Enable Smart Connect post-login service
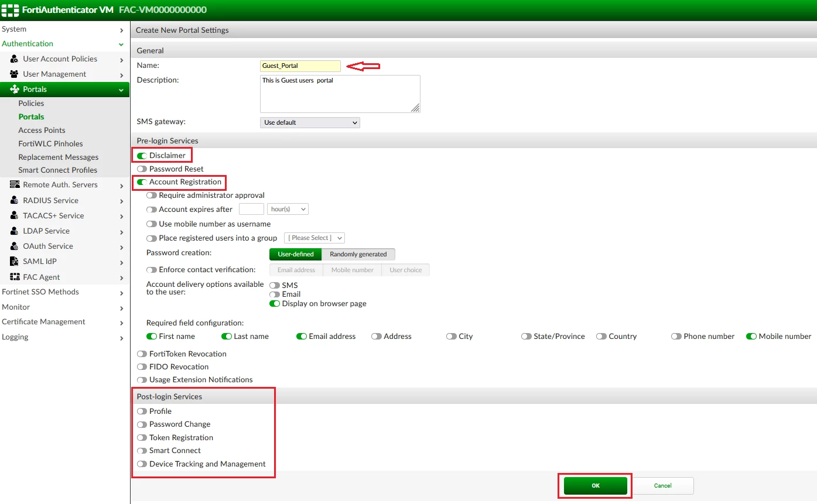The height and width of the screenshot is (504, 817). click(x=142, y=451)
